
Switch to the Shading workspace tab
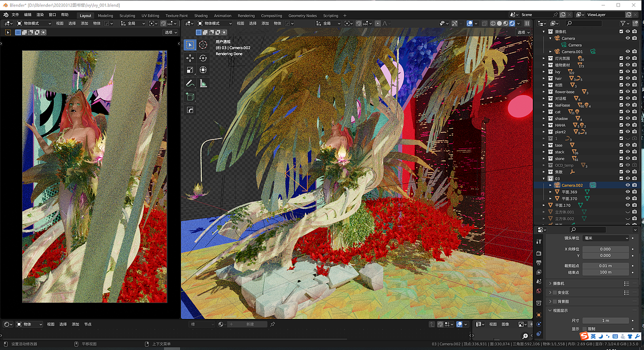[201, 16]
